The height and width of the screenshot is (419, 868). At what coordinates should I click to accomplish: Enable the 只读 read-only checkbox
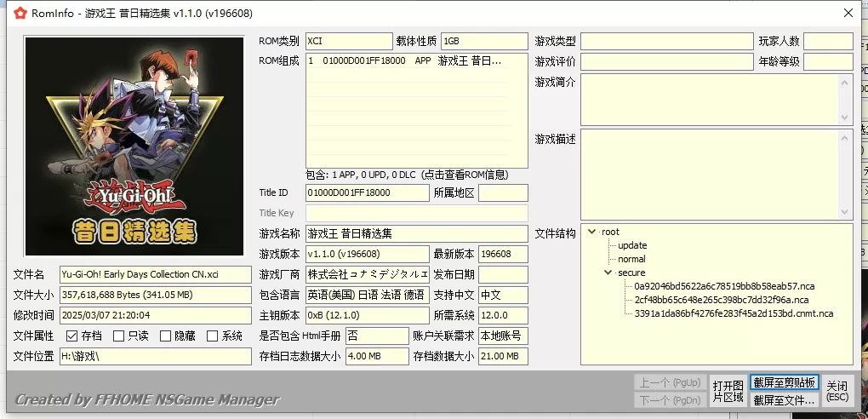tap(119, 336)
